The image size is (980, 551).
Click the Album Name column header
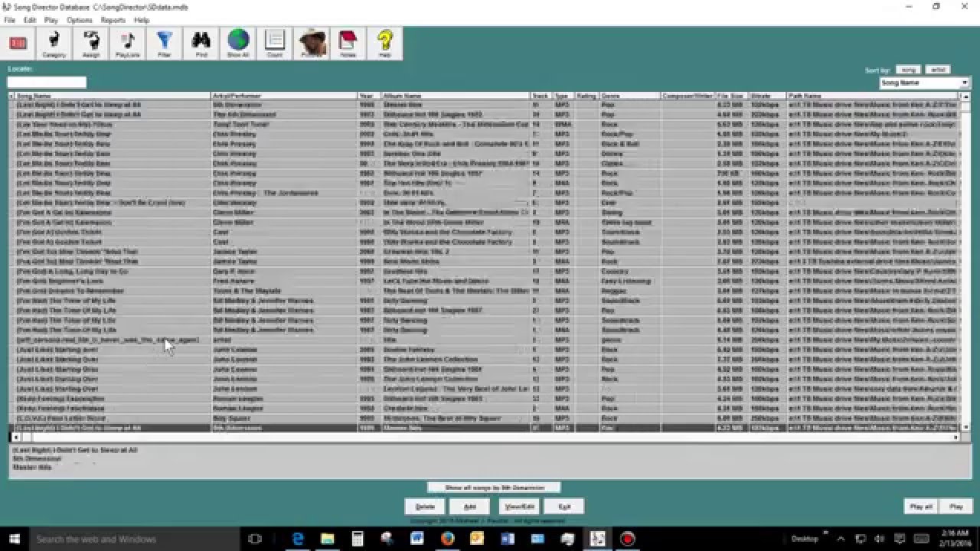[456, 96]
